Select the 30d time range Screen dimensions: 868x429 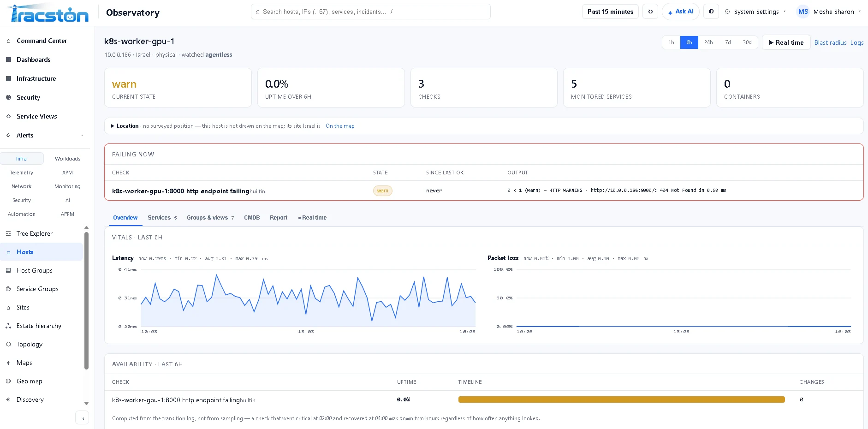pos(747,42)
